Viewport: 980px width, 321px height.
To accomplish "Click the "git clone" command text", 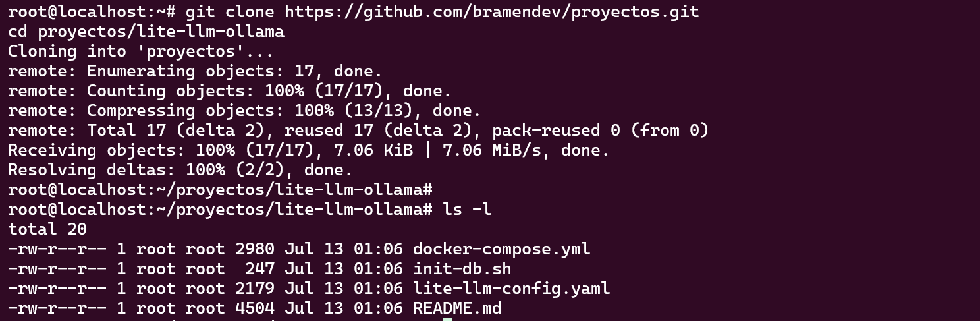I will [x=230, y=12].
